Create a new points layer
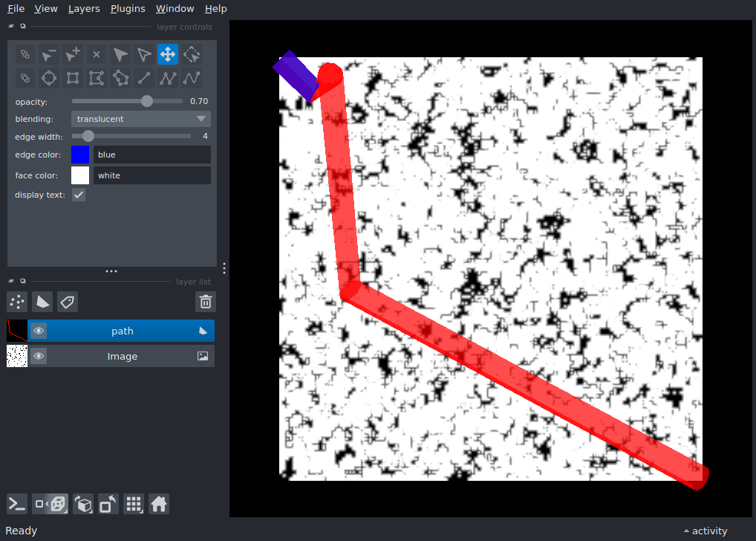 click(x=16, y=302)
